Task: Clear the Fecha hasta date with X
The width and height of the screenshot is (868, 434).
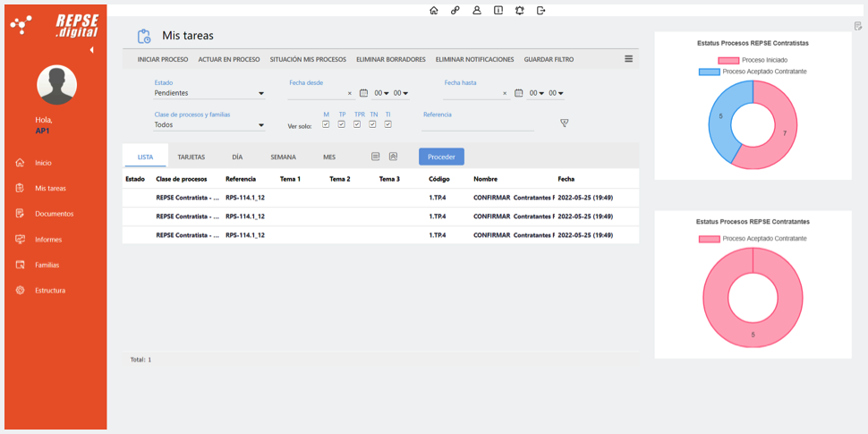Action: (x=505, y=94)
